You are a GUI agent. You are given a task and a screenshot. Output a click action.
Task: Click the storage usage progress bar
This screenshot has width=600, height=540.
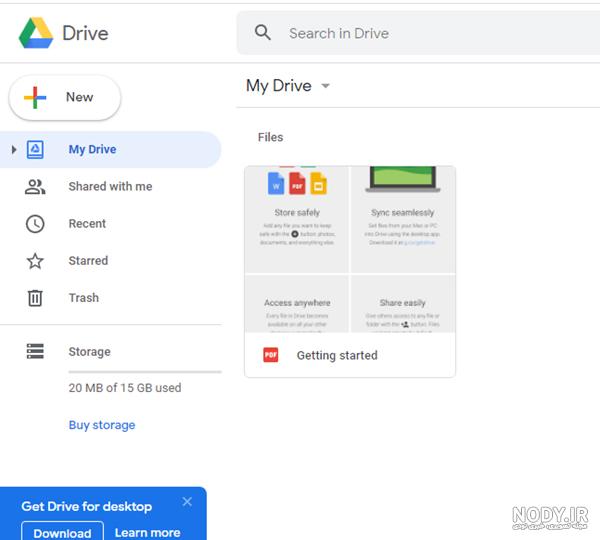pos(145,372)
